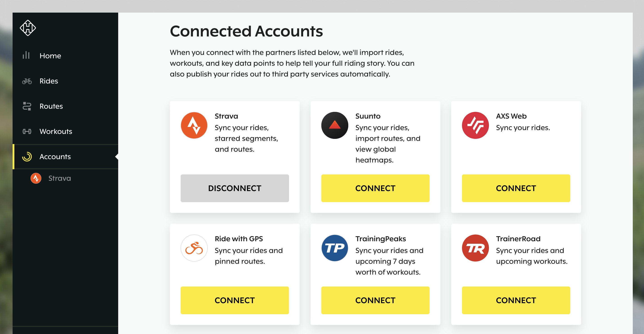644x334 pixels.
Task: Click the Routes path icon
Action: 27,106
